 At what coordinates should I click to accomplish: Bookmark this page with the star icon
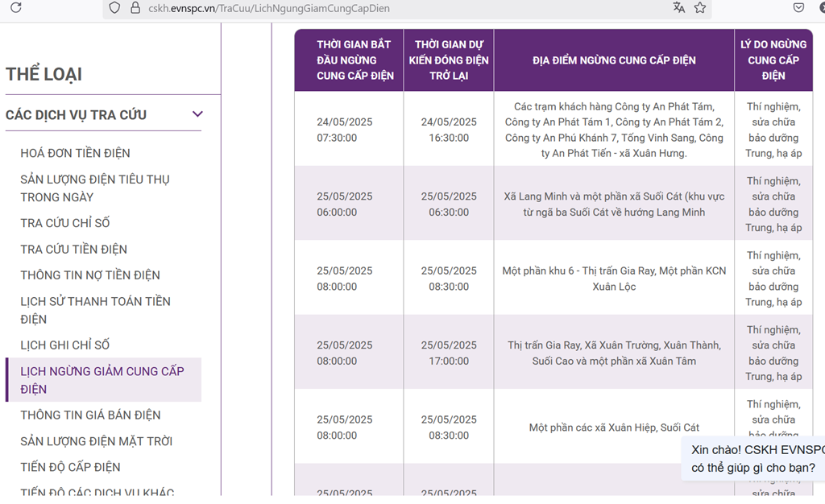tap(700, 7)
